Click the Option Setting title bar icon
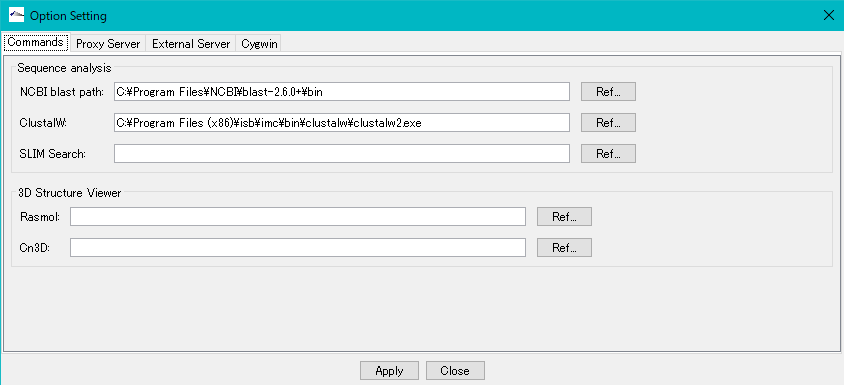This screenshot has width=844, height=385. [x=17, y=16]
